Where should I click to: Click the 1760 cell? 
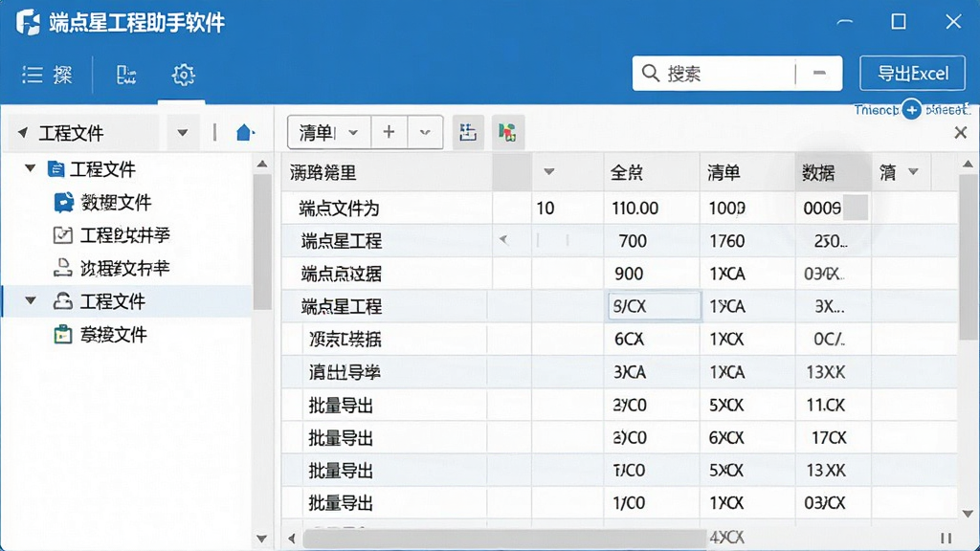tap(747, 240)
